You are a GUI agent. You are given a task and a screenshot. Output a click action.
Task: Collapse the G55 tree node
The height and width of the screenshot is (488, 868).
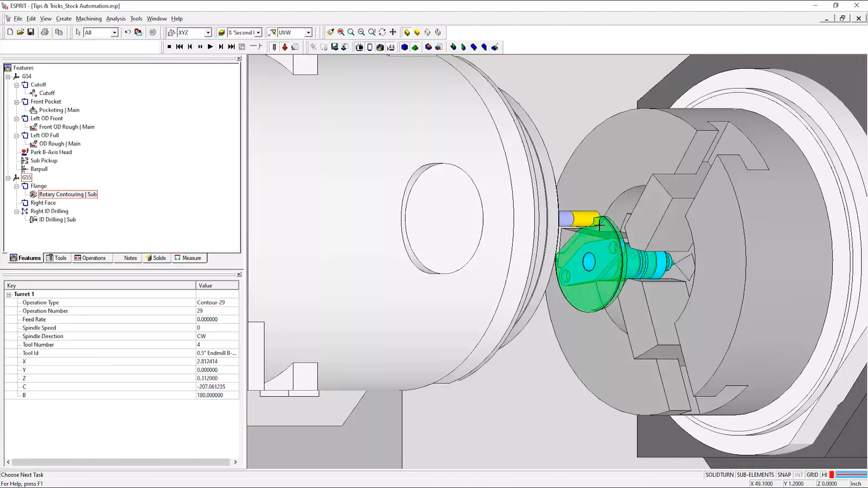pos(8,178)
